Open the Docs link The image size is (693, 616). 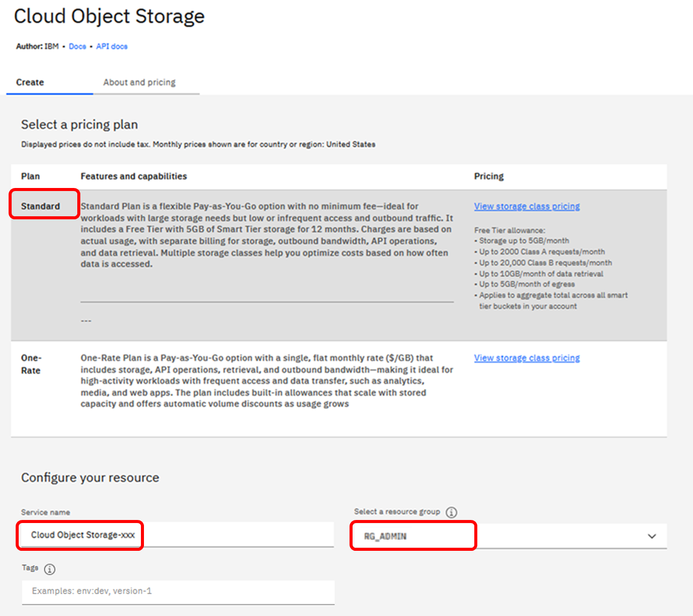(x=77, y=46)
